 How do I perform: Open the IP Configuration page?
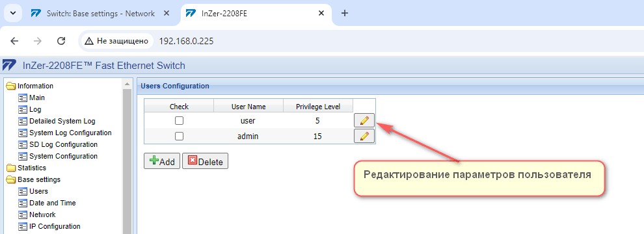pos(55,226)
